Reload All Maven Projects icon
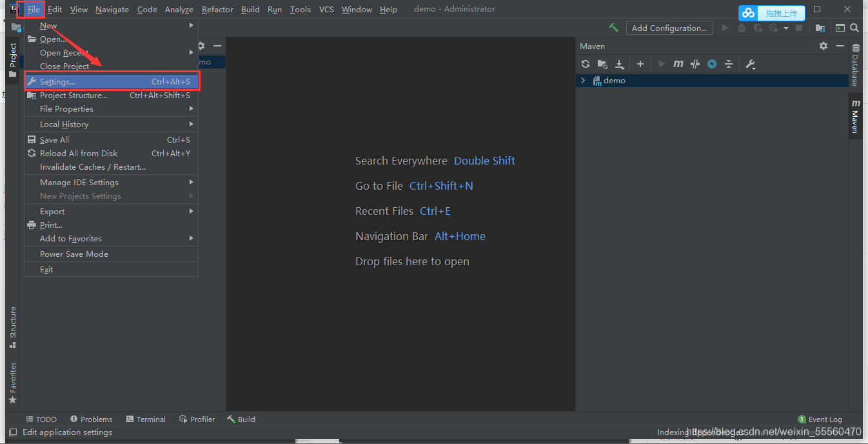 coord(586,64)
